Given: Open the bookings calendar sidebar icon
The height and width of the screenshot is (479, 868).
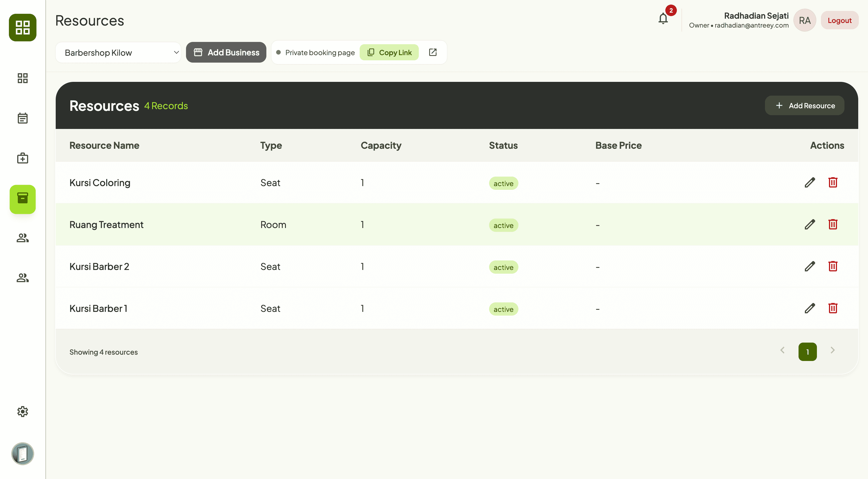Looking at the screenshot, I should (x=23, y=118).
